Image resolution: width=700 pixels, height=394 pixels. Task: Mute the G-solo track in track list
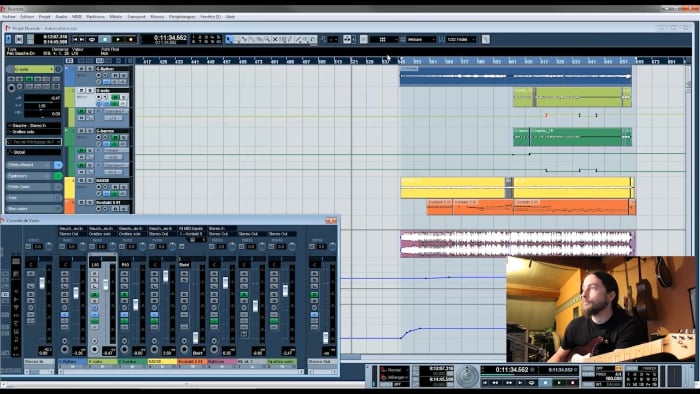click(81, 91)
